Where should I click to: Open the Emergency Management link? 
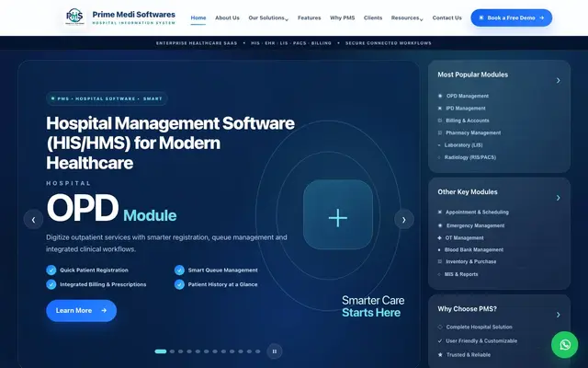pyautogui.click(x=476, y=225)
